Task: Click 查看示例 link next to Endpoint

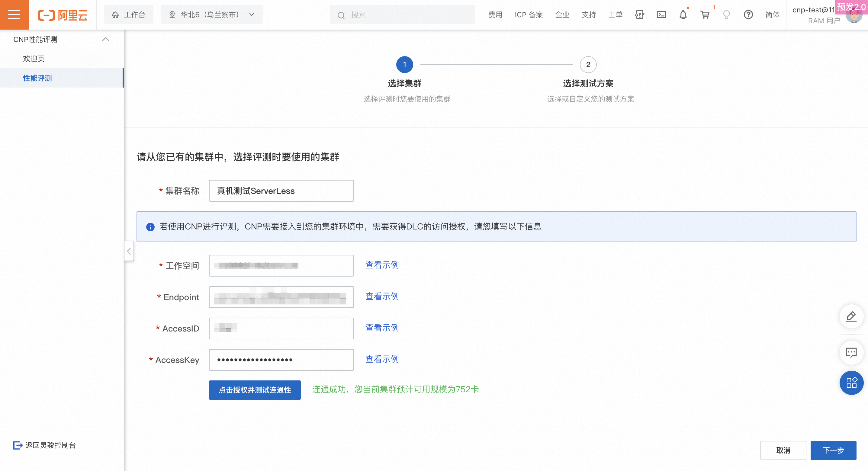Action: pos(382,296)
